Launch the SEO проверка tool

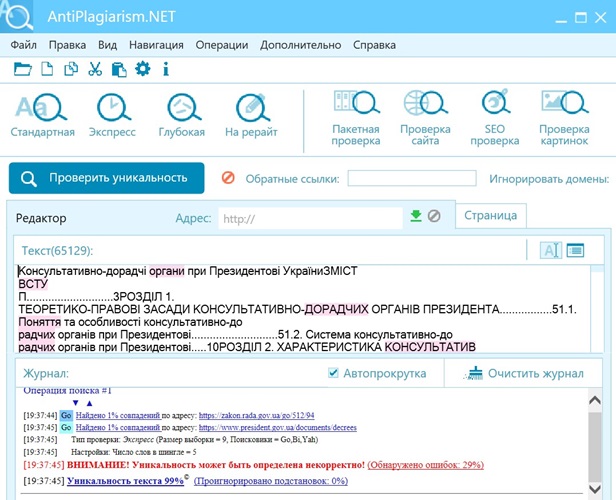pos(495,118)
